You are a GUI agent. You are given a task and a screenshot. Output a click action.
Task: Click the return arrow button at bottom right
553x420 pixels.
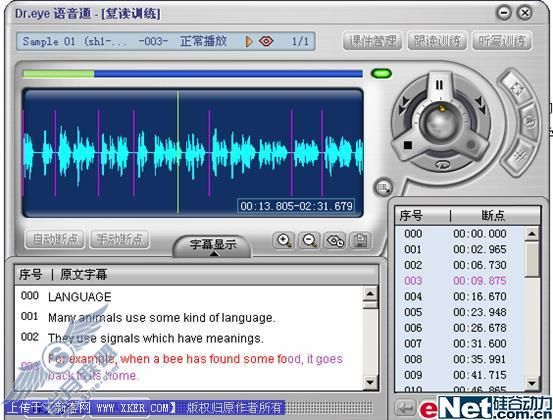click(405, 408)
